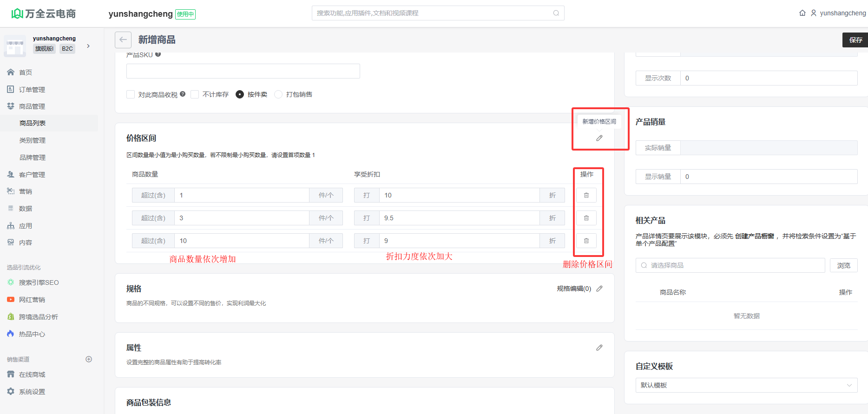
Task: Click the pencil icon in 价格区间 section
Action: pyautogui.click(x=599, y=138)
